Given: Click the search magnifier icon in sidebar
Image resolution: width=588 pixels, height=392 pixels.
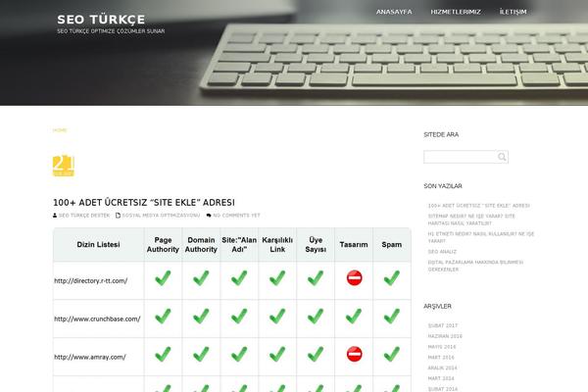Looking at the screenshot, I should pyautogui.click(x=502, y=157).
